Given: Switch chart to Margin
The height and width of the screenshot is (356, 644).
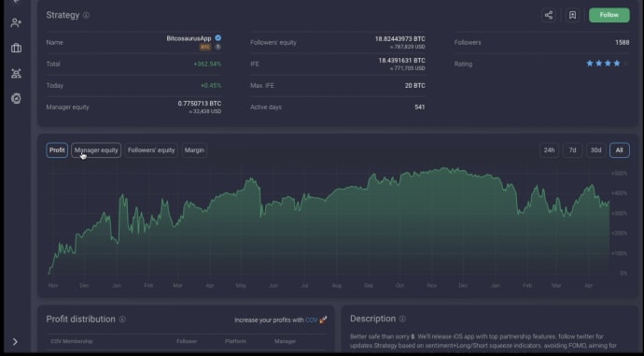Looking at the screenshot, I should tap(194, 150).
